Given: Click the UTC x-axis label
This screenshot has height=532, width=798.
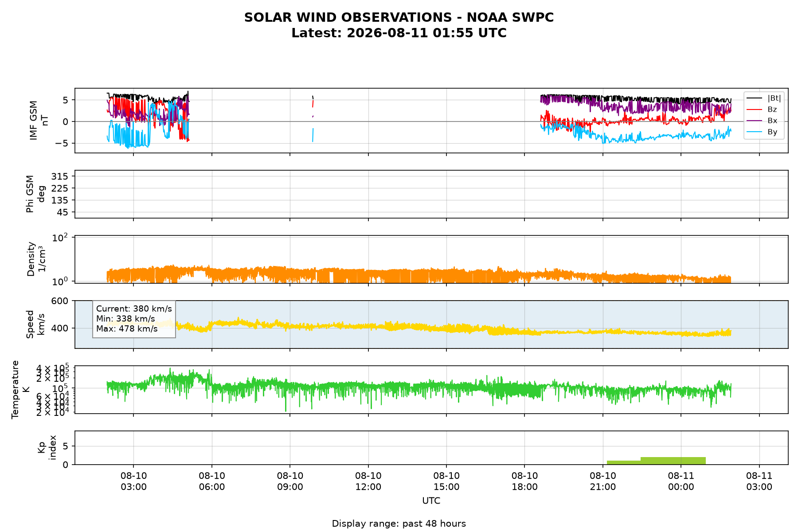Looking at the screenshot, I should click(x=431, y=501).
